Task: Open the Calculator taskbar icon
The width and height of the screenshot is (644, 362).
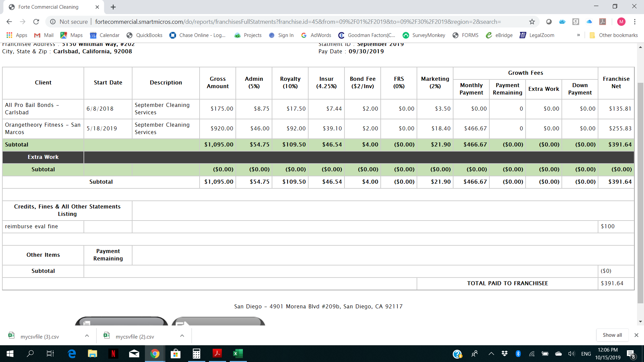Action: pos(197,354)
